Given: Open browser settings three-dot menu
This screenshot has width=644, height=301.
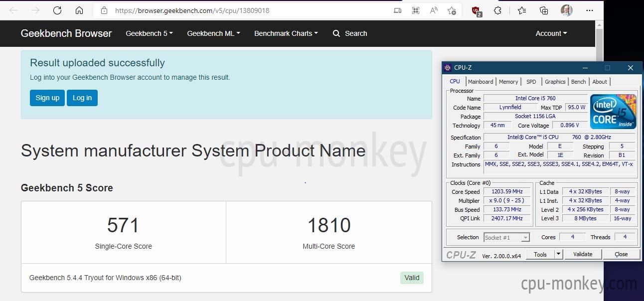Looking at the screenshot, I should (x=590, y=10).
